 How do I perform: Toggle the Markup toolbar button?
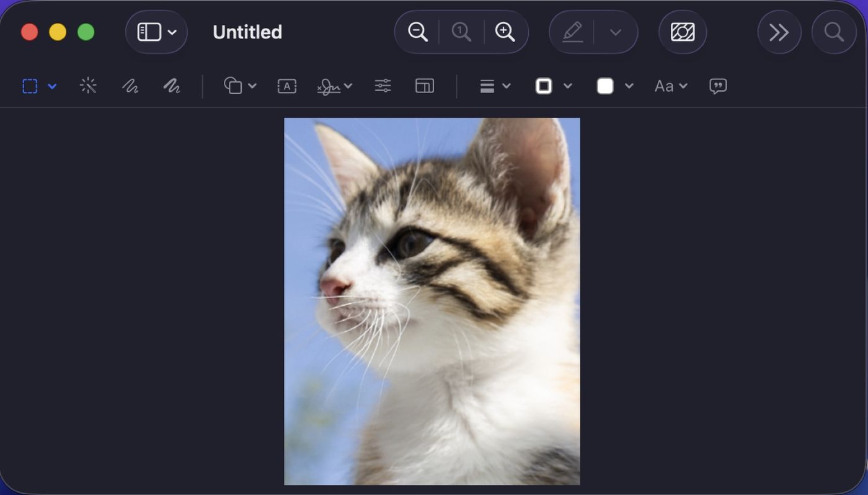click(683, 32)
